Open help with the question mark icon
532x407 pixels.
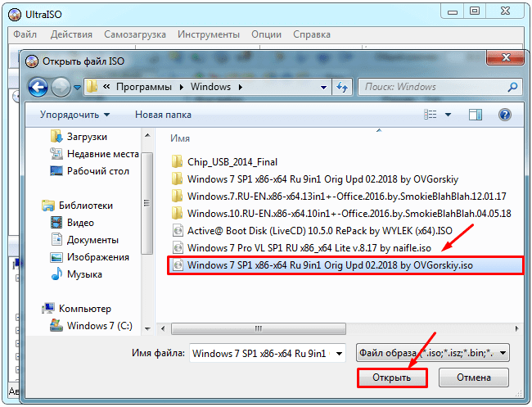(x=505, y=115)
